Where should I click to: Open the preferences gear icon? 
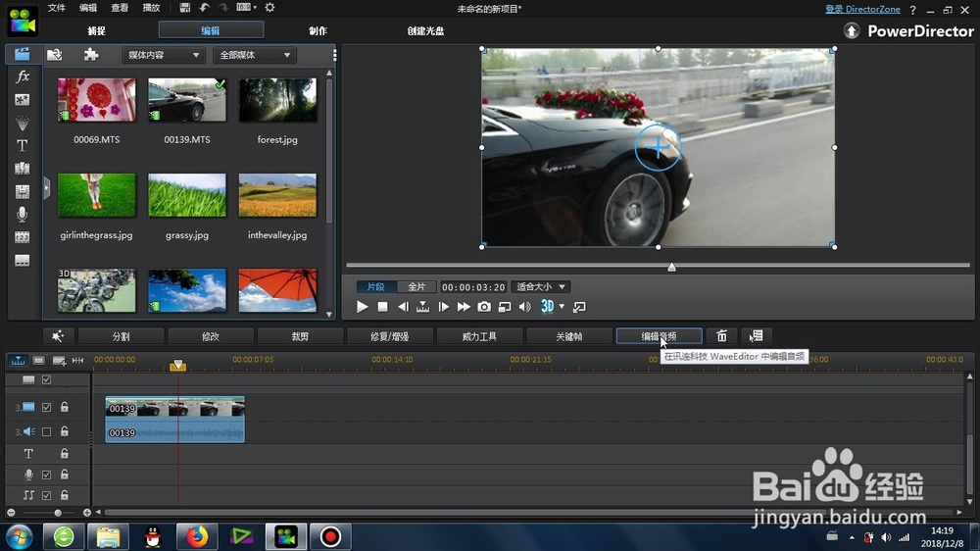coord(270,8)
